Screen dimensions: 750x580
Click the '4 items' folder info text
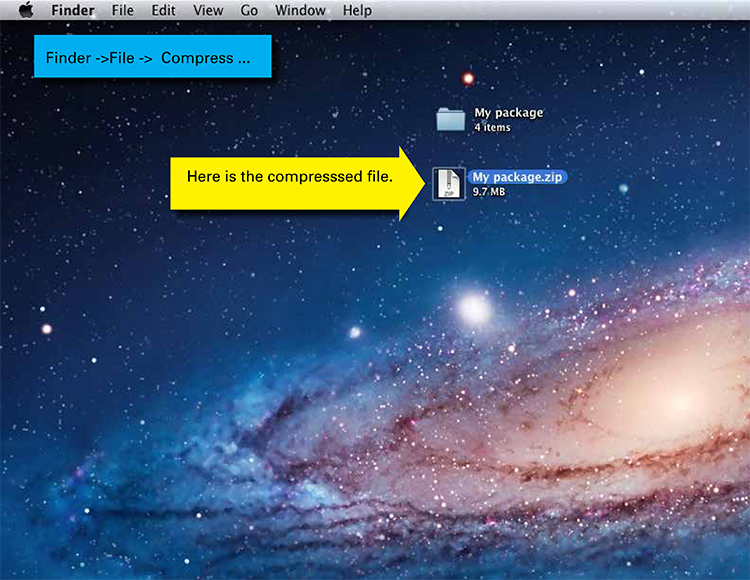pyautogui.click(x=492, y=128)
